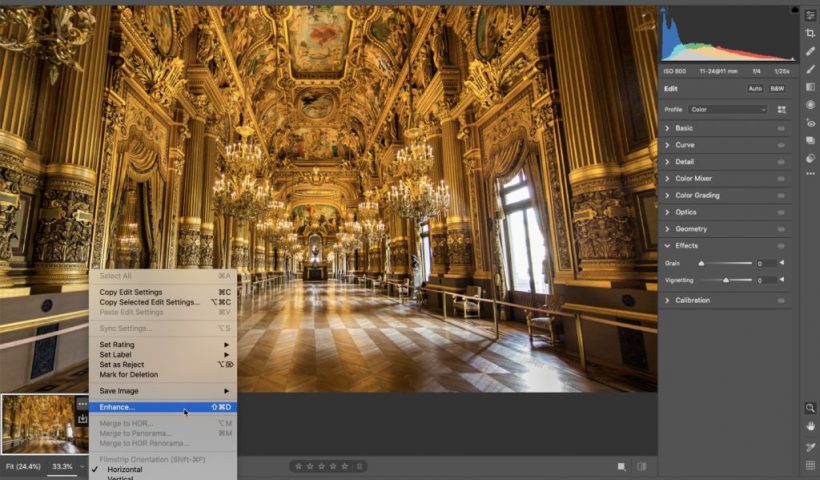Activate the Zoom magnifier tool
This screenshot has width=820, height=480.
(810, 408)
